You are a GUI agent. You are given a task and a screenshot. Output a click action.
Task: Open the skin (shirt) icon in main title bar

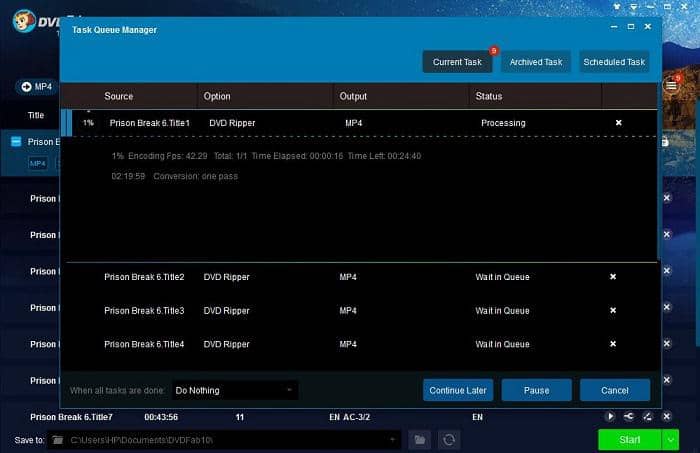click(617, 7)
